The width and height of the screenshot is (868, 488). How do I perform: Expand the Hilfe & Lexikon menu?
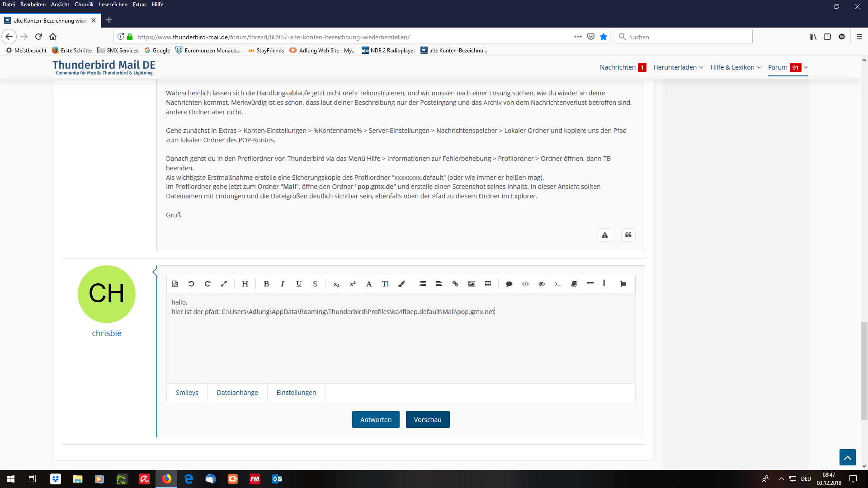[735, 67]
